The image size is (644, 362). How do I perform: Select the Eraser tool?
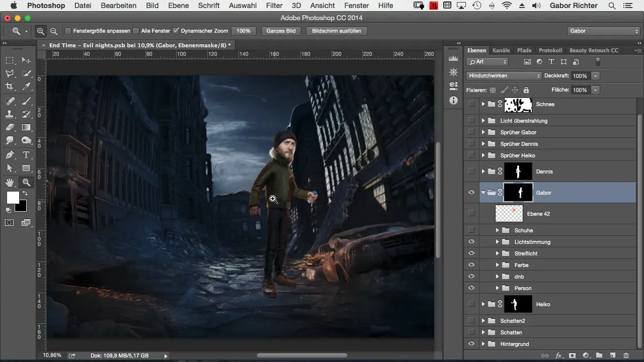click(10, 128)
